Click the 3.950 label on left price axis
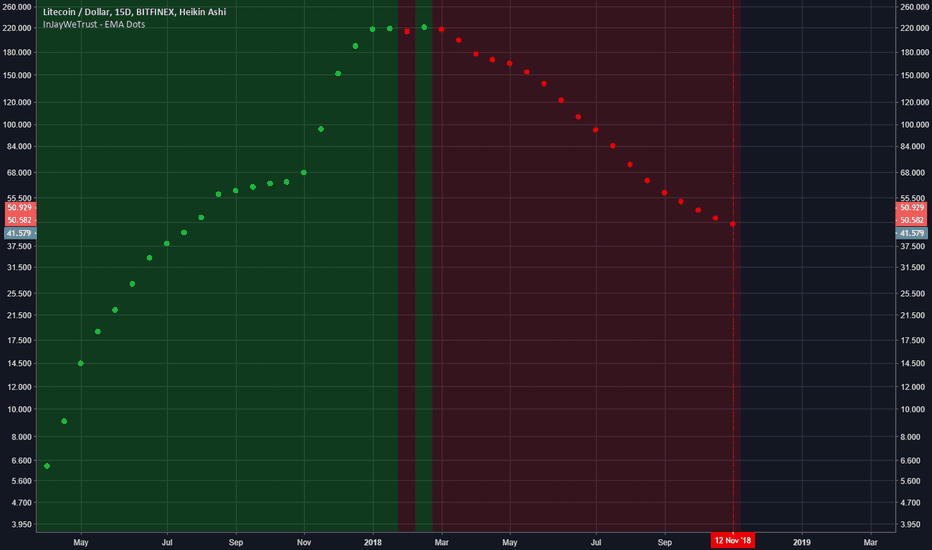 (x=20, y=524)
